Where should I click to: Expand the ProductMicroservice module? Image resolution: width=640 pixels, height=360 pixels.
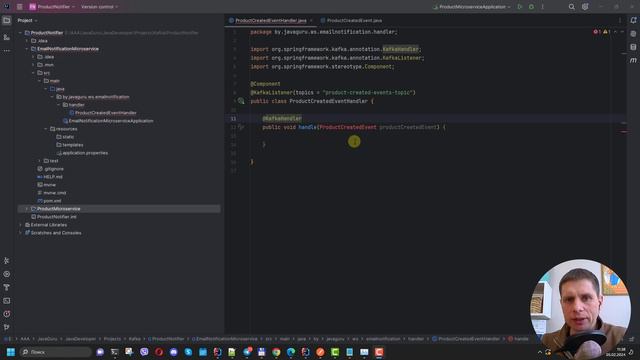click(x=27, y=209)
